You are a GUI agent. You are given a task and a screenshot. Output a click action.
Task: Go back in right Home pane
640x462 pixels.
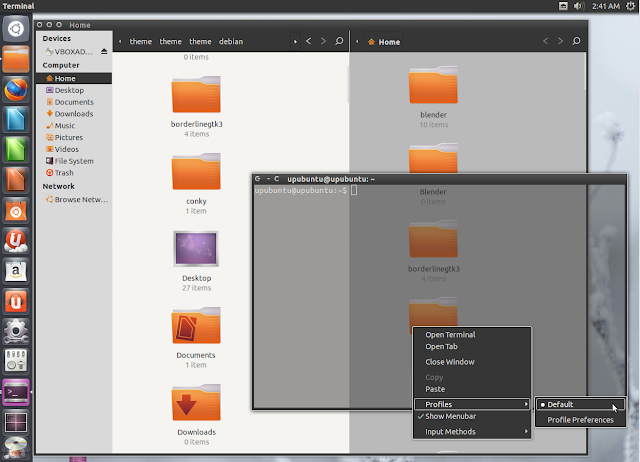(545, 41)
